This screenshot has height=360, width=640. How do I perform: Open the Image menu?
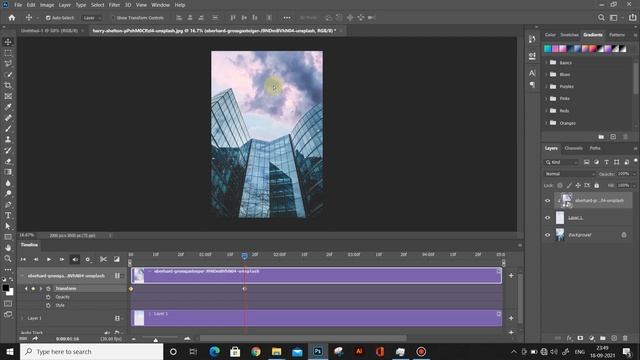[47, 5]
